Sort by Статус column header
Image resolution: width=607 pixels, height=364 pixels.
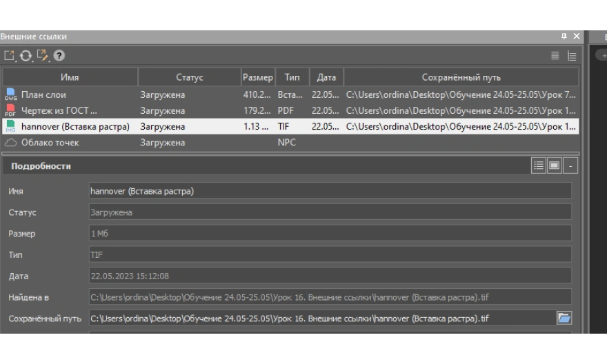189,77
